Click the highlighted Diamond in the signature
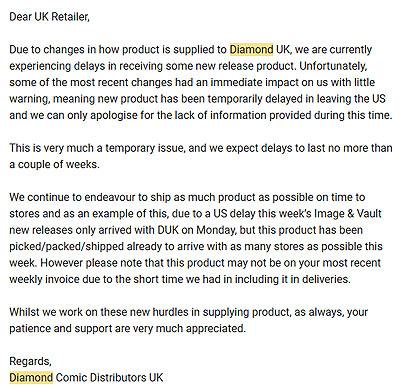Screen dimensions: 400x391 pos(31,378)
